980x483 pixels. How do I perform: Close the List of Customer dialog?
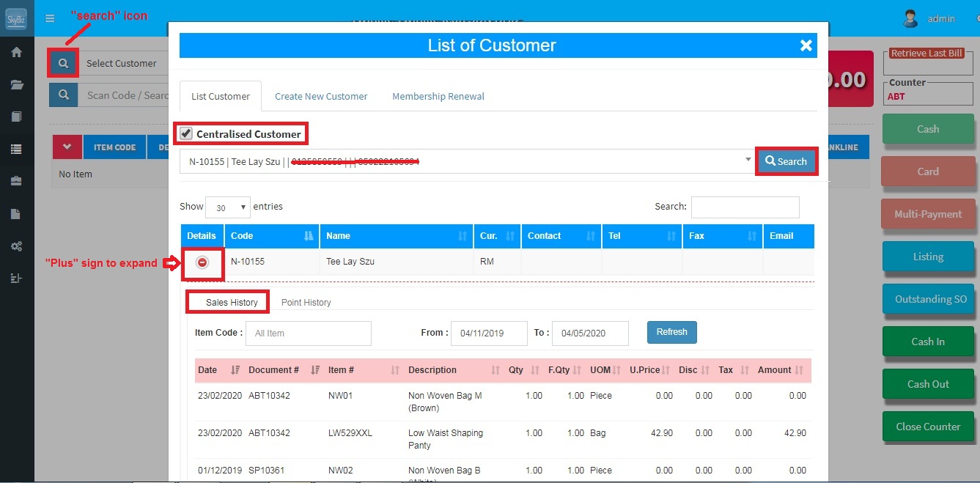806,45
